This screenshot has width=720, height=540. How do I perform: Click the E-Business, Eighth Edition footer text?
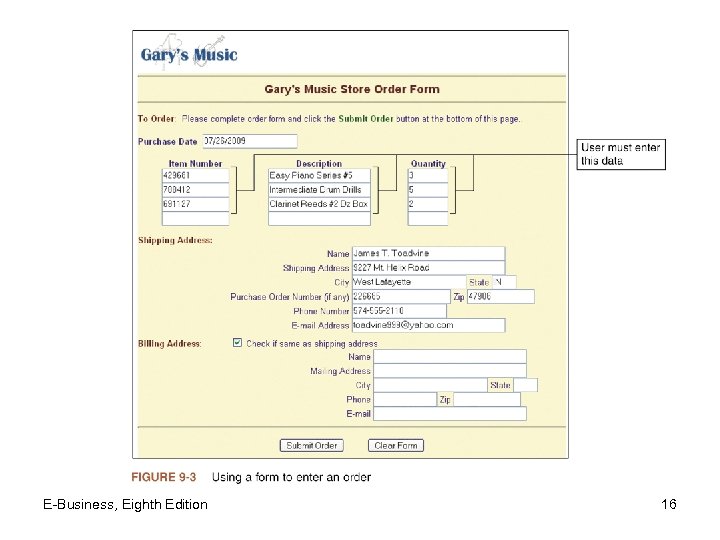(125, 504)
